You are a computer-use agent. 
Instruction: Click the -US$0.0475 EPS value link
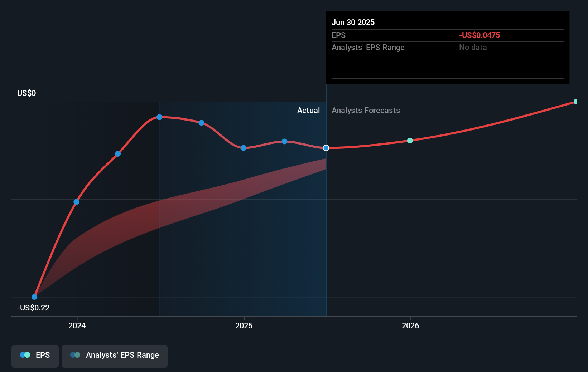point(479,35)
